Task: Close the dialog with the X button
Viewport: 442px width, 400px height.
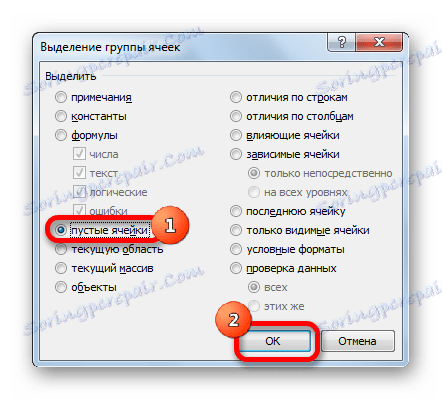Action: 379,42
